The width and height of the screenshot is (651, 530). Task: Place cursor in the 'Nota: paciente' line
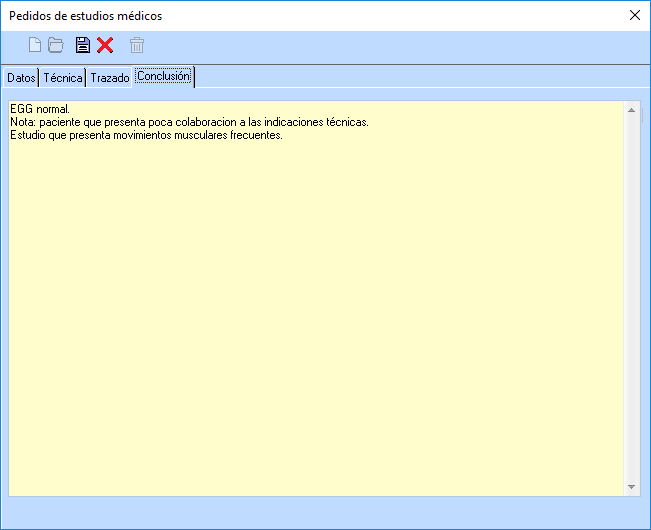189,122
